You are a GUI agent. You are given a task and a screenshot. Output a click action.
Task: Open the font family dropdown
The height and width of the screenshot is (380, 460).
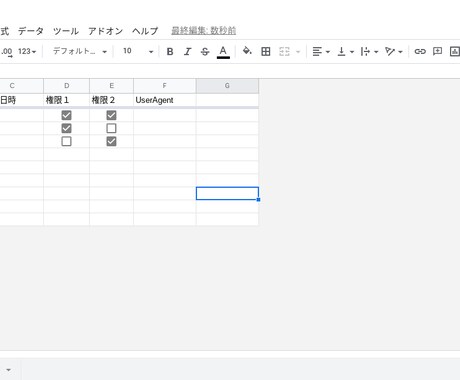(80, 51)
